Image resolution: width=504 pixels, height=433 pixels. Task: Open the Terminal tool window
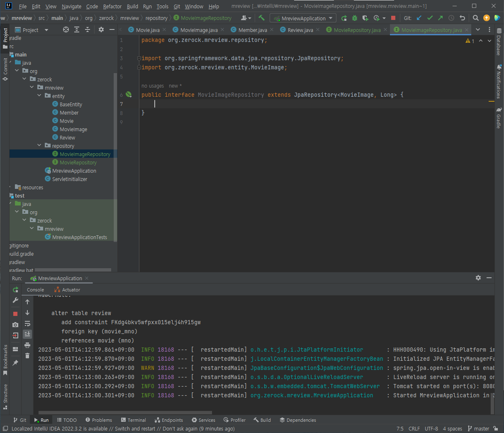134,420
